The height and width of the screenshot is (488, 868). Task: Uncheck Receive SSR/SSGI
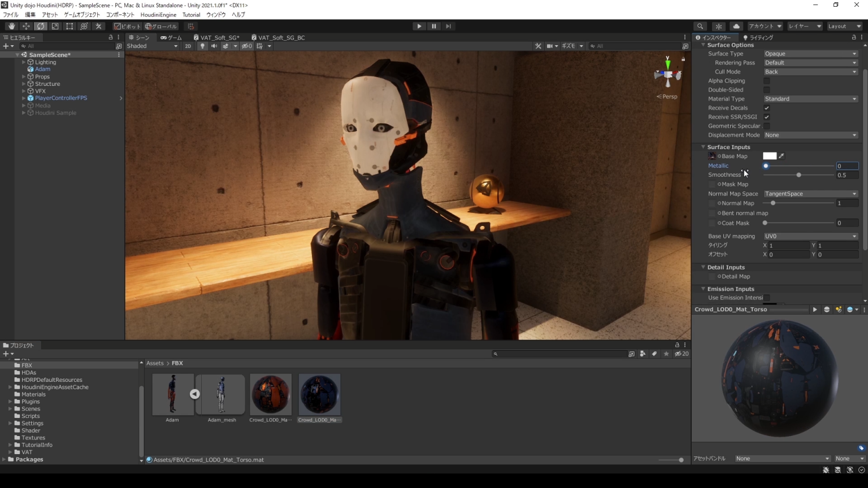coord(767,117)
